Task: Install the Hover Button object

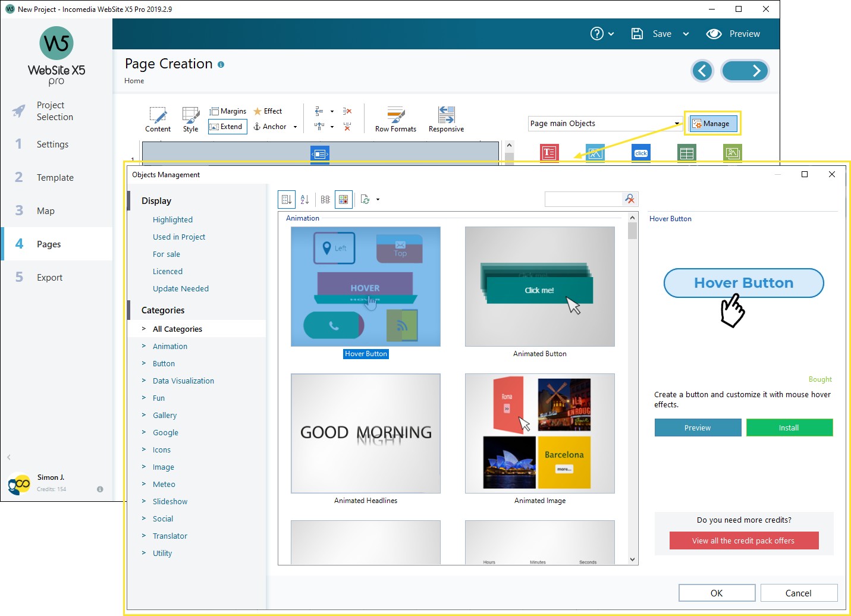Action: [789, 428]
